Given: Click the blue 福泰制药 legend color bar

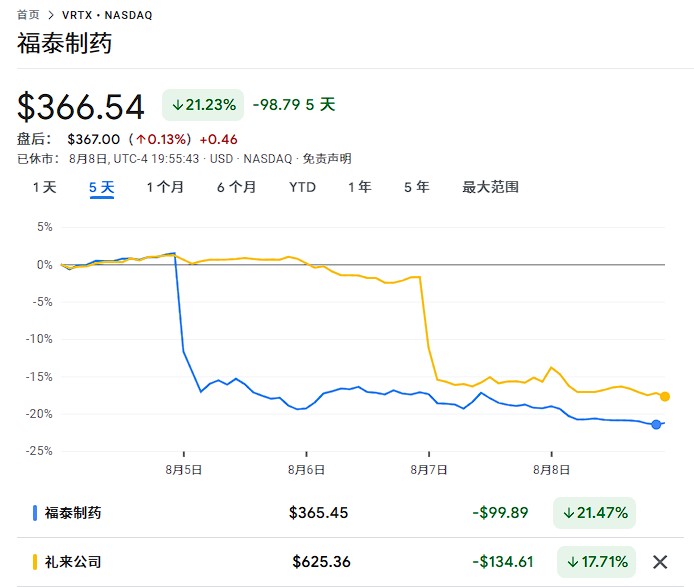Looking at the screenshot, I should tap(35, 513).
